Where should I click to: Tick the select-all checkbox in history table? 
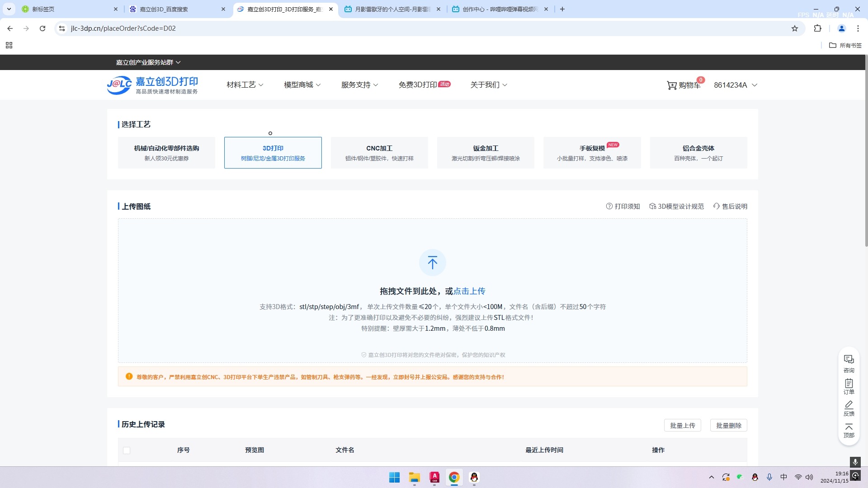127,450
